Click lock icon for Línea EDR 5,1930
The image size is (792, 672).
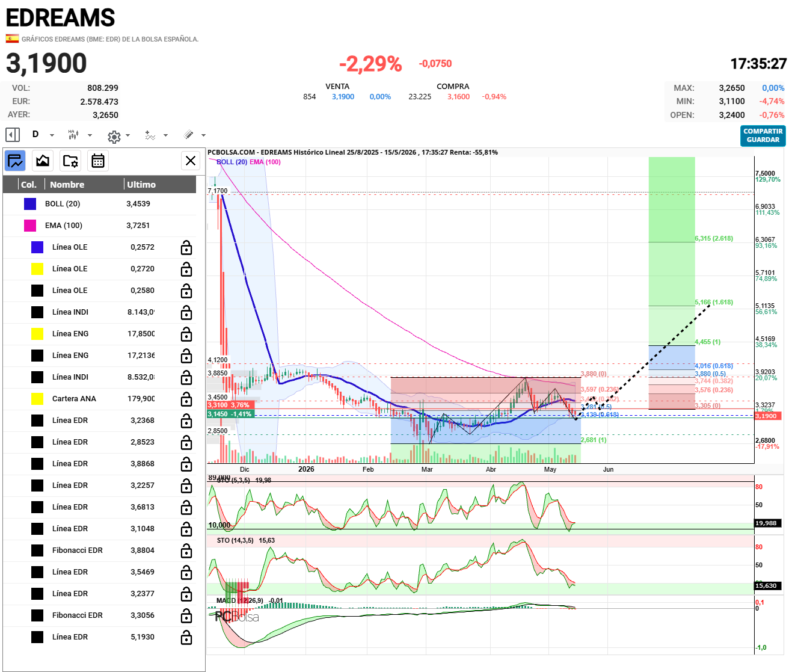click(x=186, y=637)
